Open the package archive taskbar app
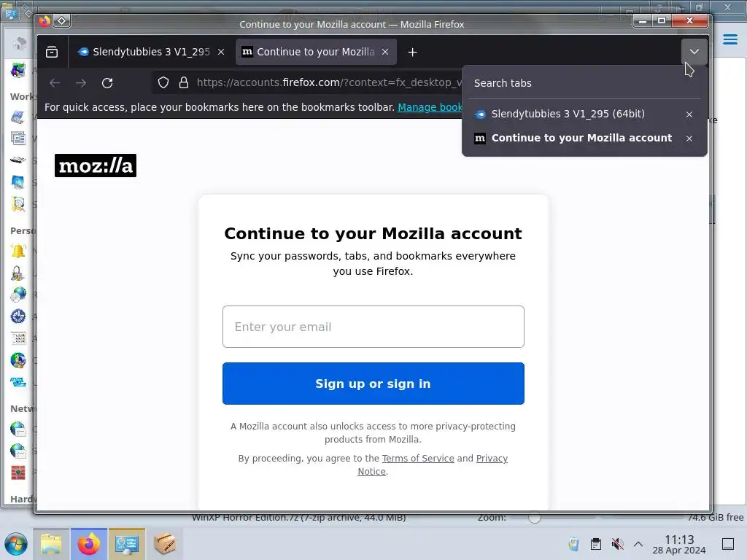This screenshot has width=747, height=560. click(x=164, y=544)
